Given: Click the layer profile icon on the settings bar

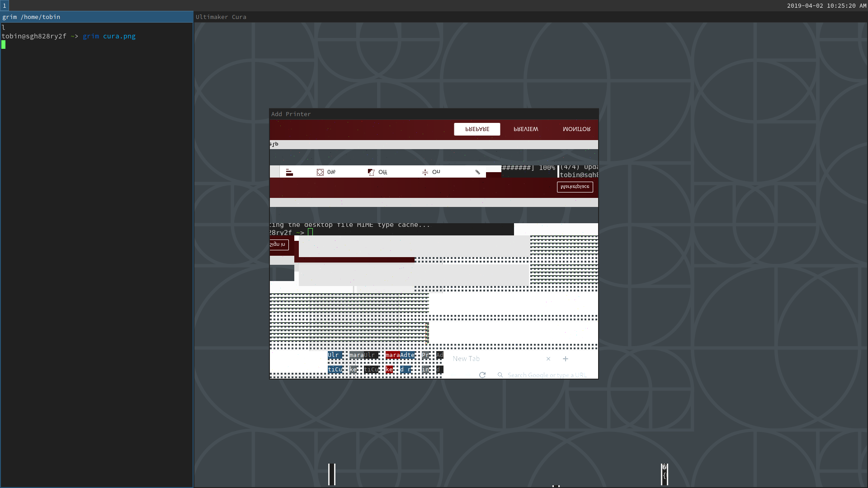Looking at the screenshot, I should (289, 172).
